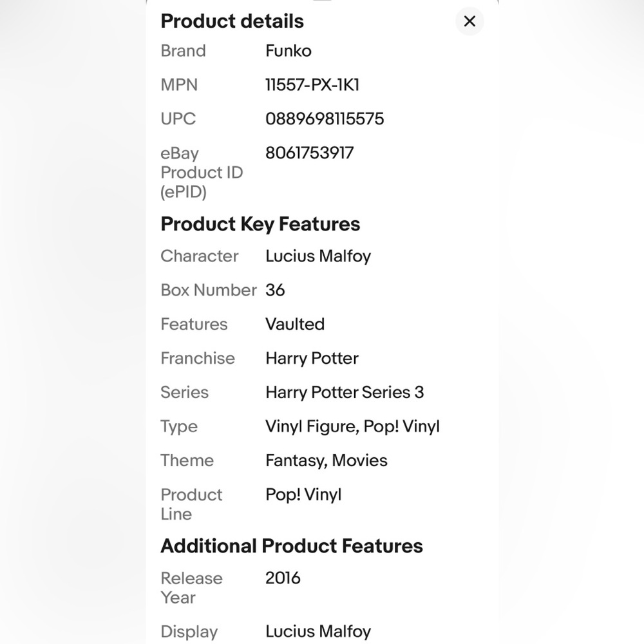This screenshot has width=644, height=644.
Task: Click the Harry Potter franchise value
Action: (x=312, y=359)
